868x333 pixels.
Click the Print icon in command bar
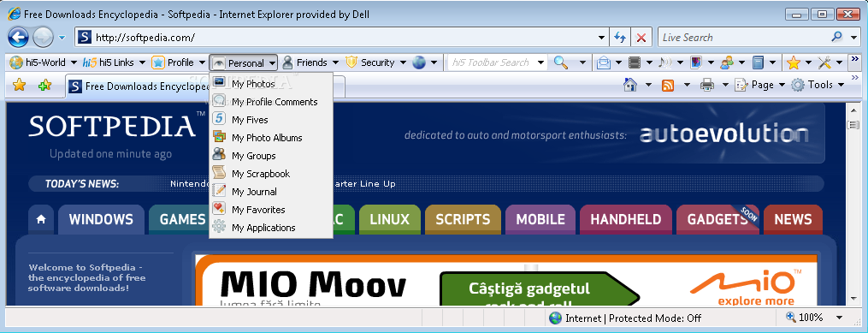[x=707, y=86]
